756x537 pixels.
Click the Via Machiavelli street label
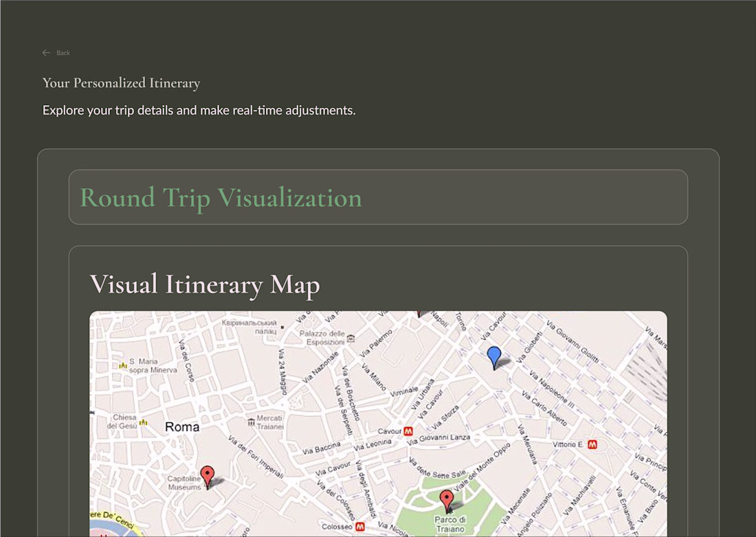581,496
